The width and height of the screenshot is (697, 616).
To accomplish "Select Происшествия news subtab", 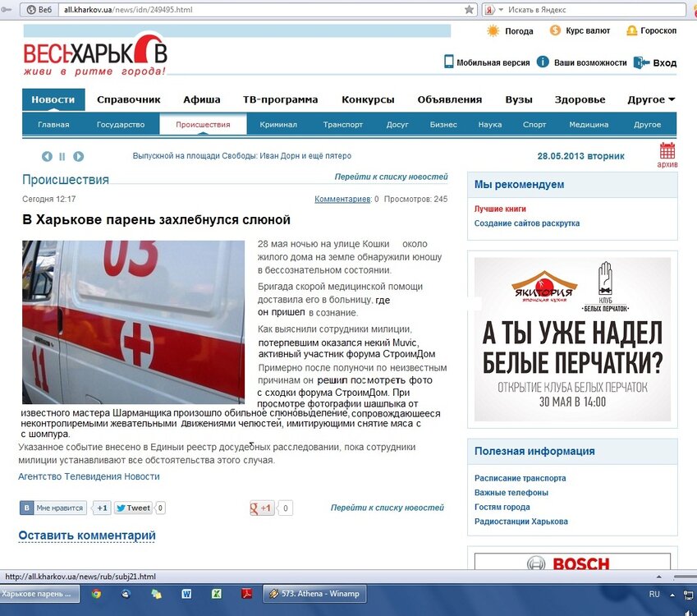I will (203, 125).
